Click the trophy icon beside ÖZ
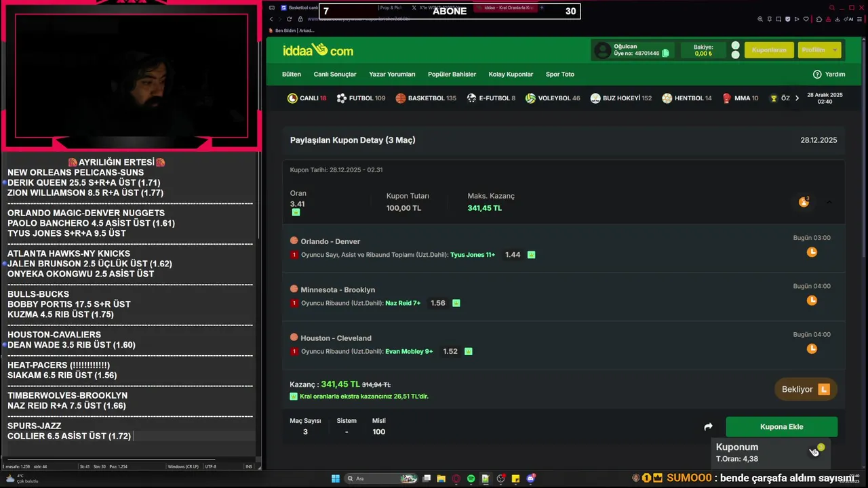Viewport: 868px width, 488px height. click(774, 98)
